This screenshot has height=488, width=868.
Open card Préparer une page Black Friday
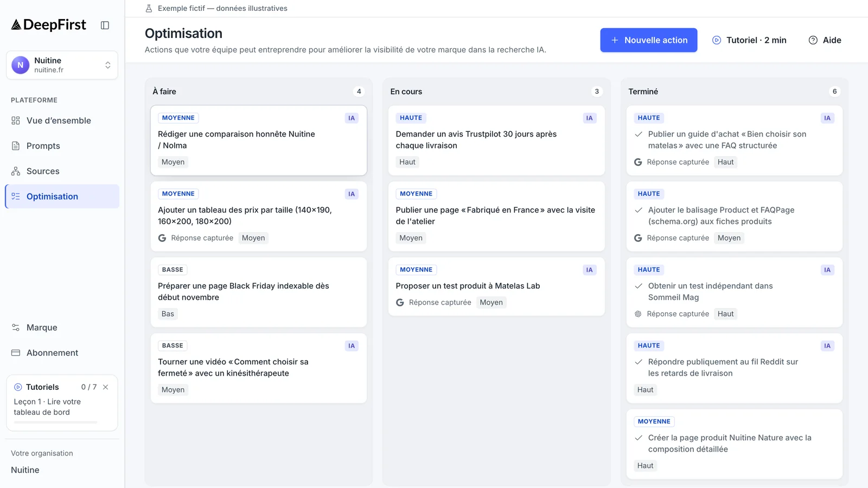point(258,292)
